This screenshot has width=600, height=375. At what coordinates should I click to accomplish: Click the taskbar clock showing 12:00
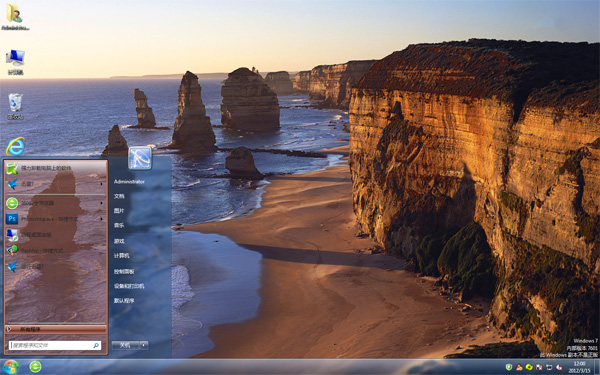[x=579, y=367]
